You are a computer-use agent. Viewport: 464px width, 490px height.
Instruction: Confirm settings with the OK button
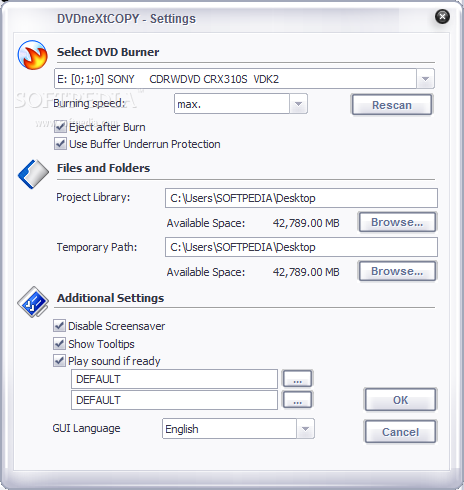[x=401, y=400]
